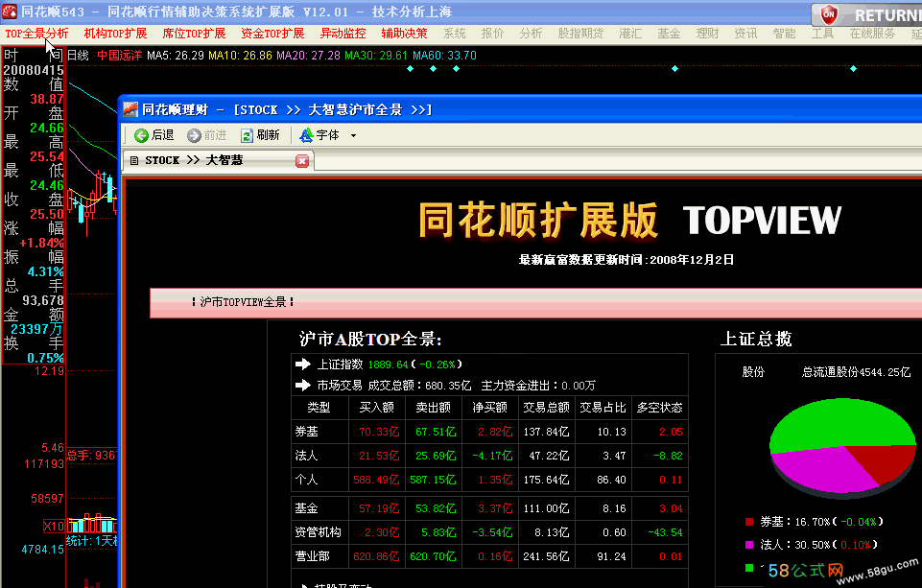Image resolution: width=922 pixels, height=588 pixels.
Task: Click the 中国远洋 stock name above the chart
Action: [x=119, y=56]
